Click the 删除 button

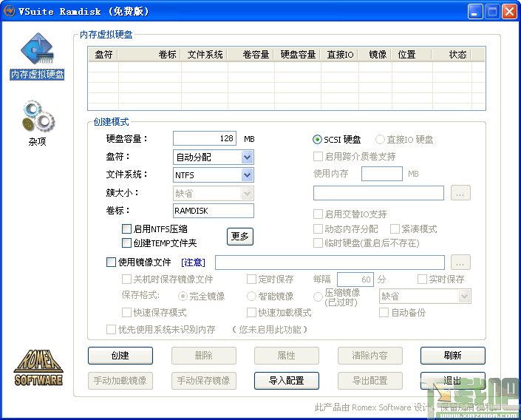pos(204,356)
